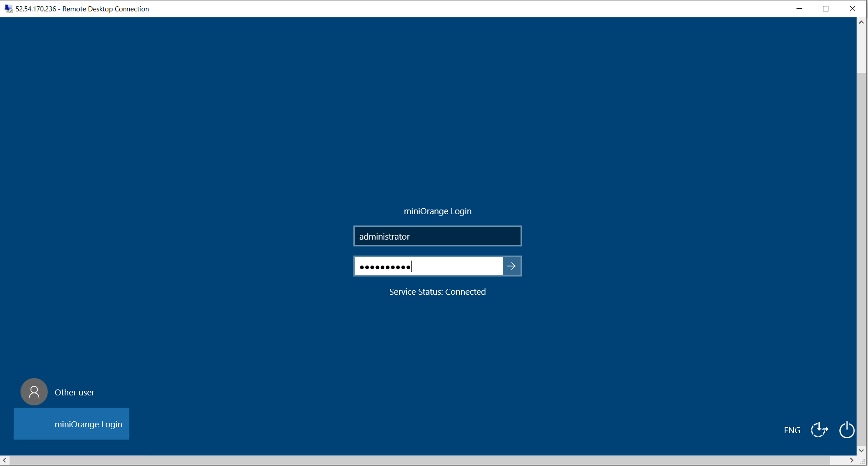Click the horizontal scrollbar right arrow
Viewport: 868px width, 466px height.
pos(852,461)
